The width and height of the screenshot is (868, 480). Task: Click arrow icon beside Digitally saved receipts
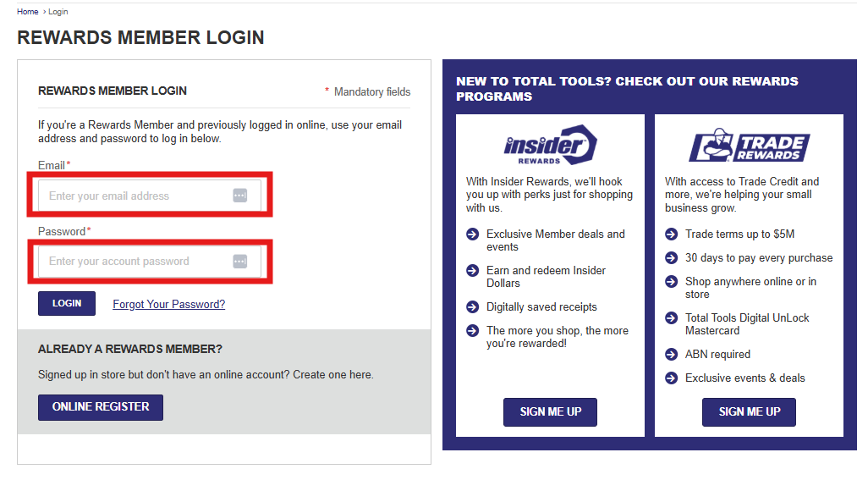(472, 306)
